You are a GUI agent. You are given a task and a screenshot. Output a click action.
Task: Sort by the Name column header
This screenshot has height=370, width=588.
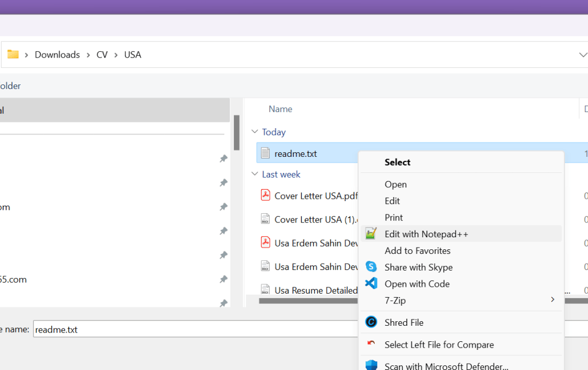coord(280,109)
